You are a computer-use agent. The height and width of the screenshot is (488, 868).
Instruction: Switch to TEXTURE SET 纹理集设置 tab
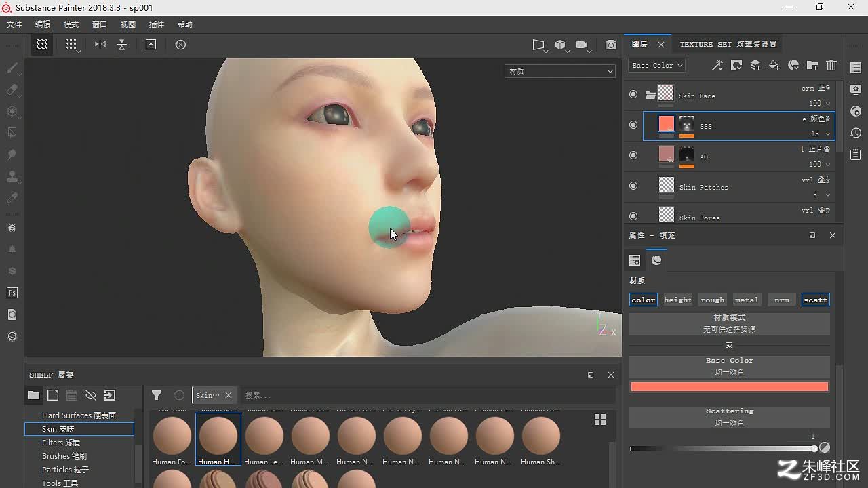728,44
